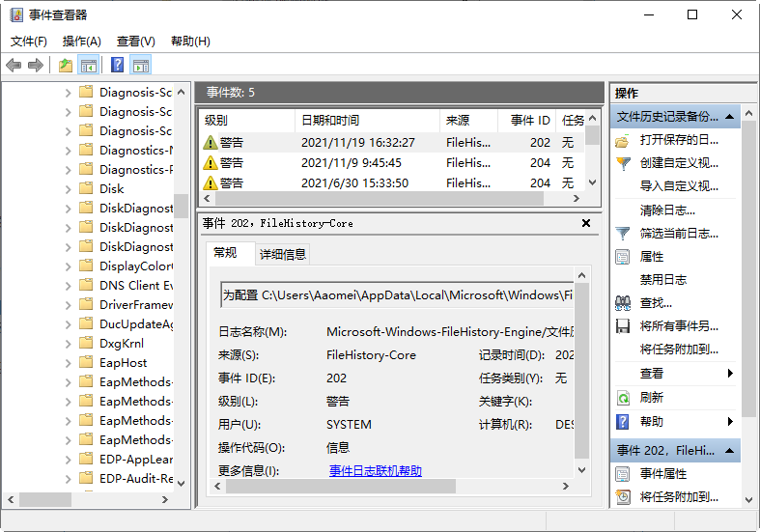Open the 操作(A) menu
The width and height of the screenshot is (760, 532).
point(81,42)
